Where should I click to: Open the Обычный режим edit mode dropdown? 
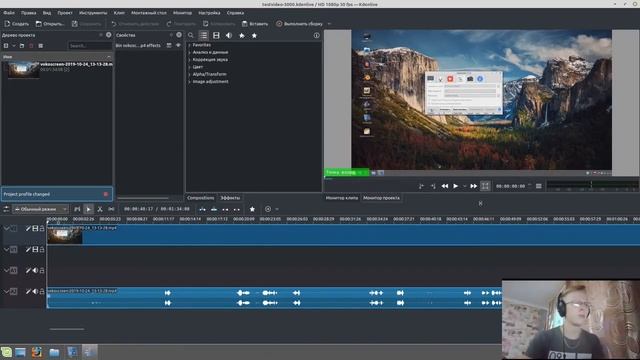40,209
